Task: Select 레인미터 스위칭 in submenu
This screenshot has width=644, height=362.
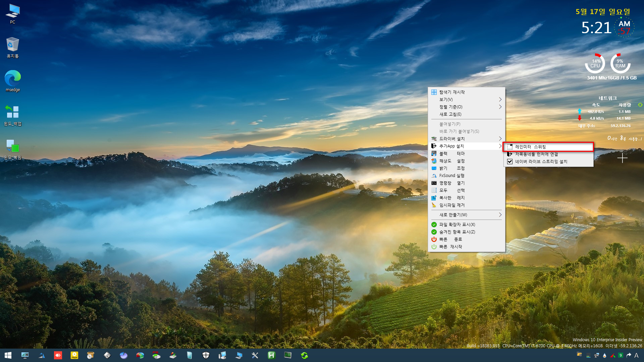Action: 548,147
